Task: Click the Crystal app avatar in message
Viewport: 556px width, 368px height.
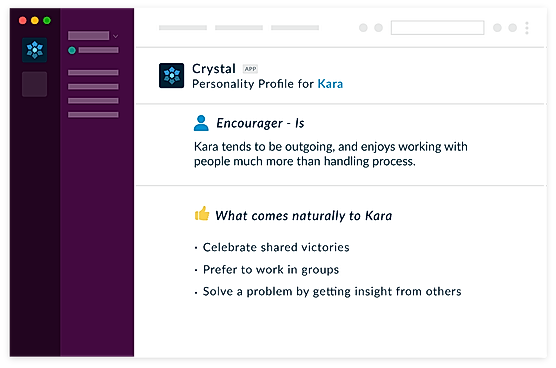Action: point(172,76)
